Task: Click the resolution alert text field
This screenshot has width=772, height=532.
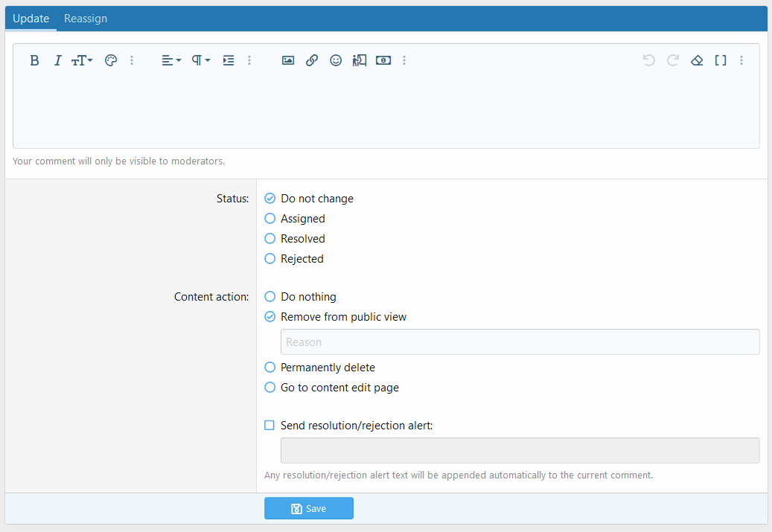Action: tap(520, 450)
